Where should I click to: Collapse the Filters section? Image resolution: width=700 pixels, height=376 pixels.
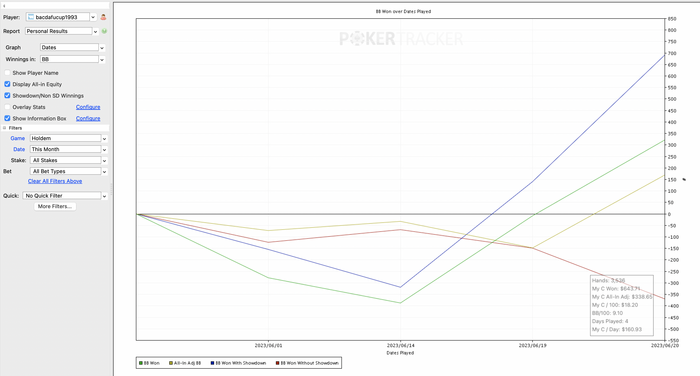coord(4,128)
